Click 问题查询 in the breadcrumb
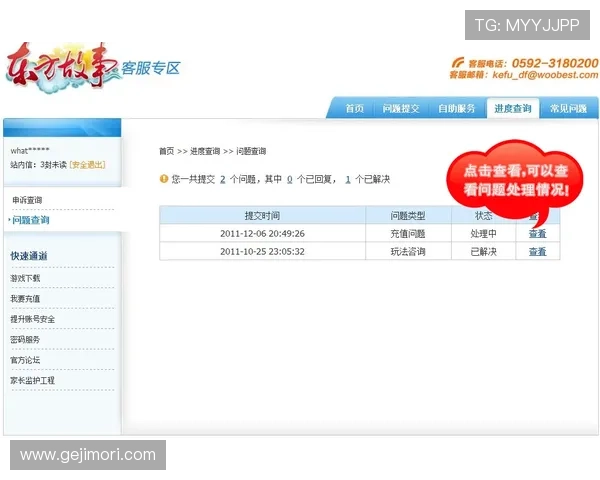 point(251,151)
